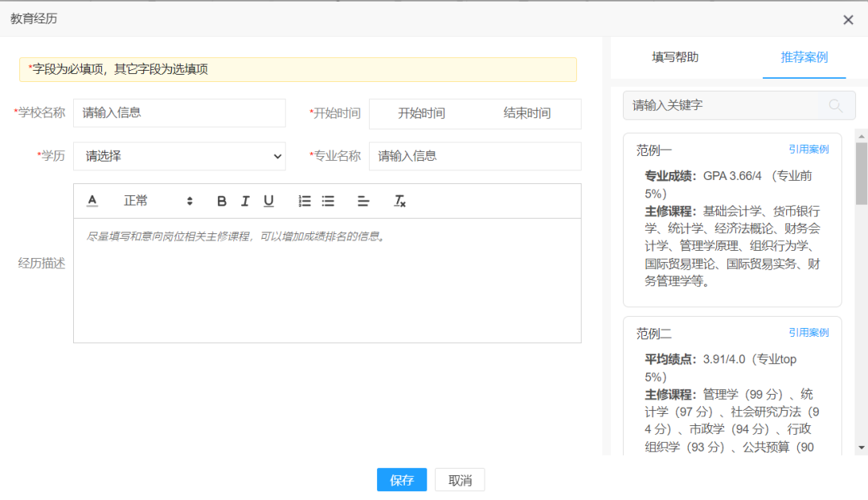
Task: Toggle underline formatting
Action: pos(268,201)
